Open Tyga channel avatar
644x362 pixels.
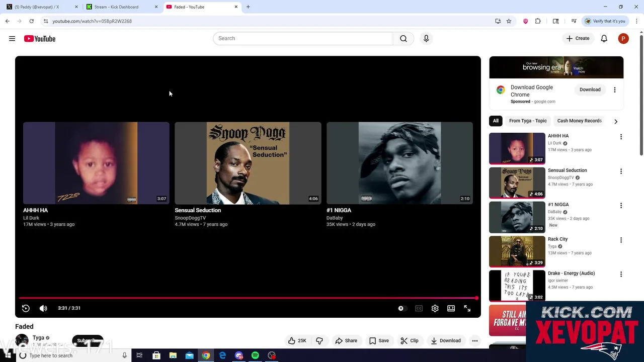22,341
